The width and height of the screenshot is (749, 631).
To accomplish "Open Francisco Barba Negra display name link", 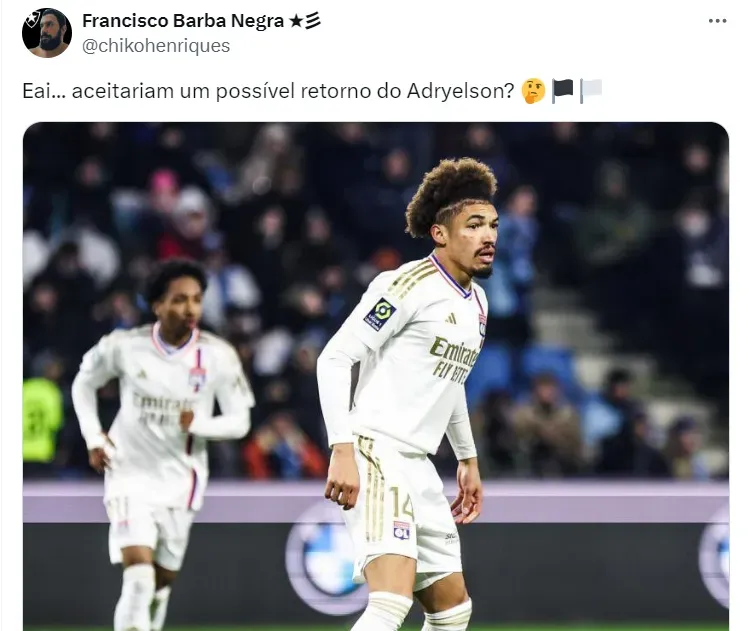I will pyautogui.click(x=182, y=21).
